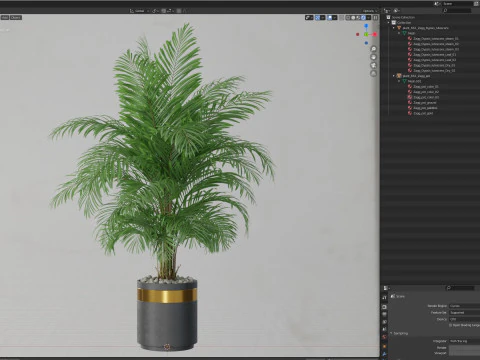The width and height of the screenshot is (480, 360).
Task: Click the pan hand viewport button
Action: 374,57
